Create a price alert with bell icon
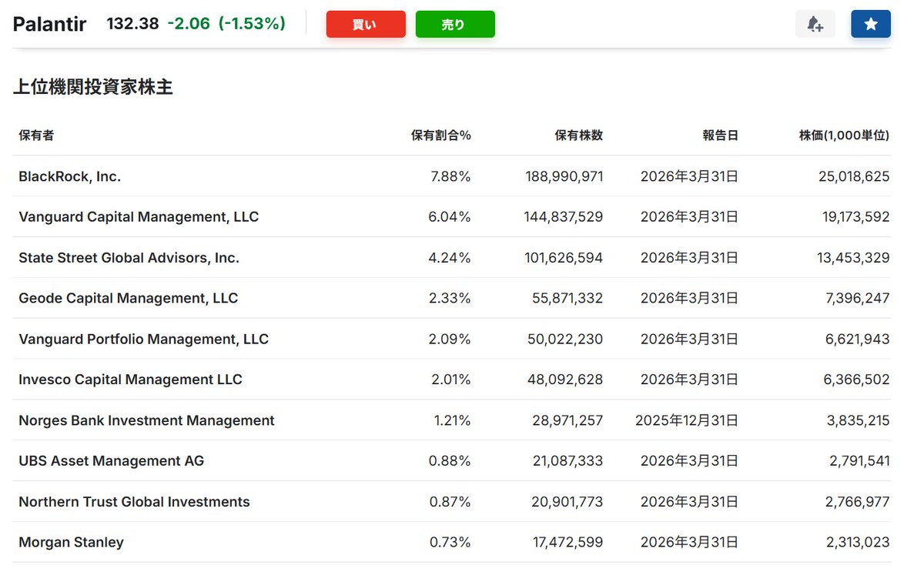Image resolution: width=924 pixels, height=582 pixels. click(815, 24)
